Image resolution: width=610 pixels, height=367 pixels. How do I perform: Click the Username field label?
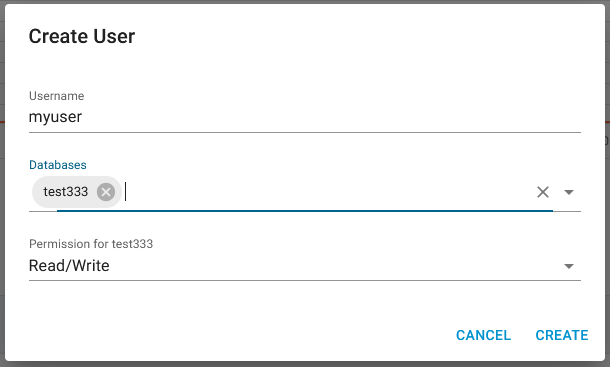[56, 96]
